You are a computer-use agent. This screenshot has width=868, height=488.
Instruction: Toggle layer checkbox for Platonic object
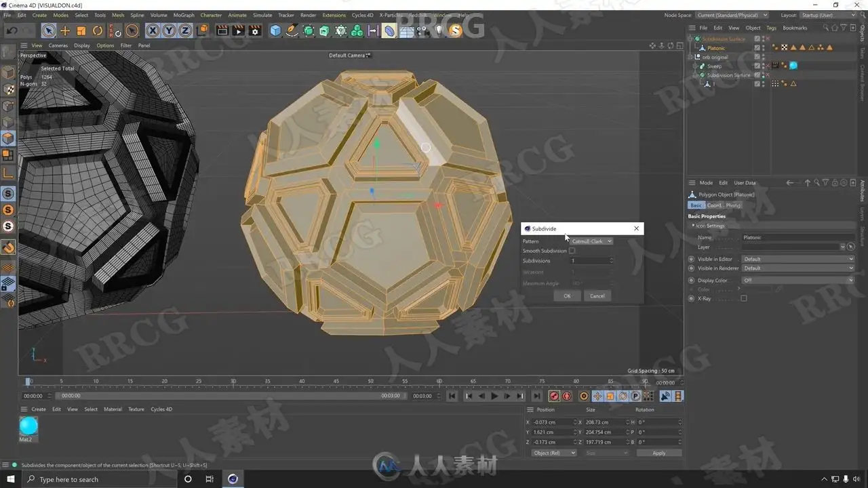tap(757, 47)
